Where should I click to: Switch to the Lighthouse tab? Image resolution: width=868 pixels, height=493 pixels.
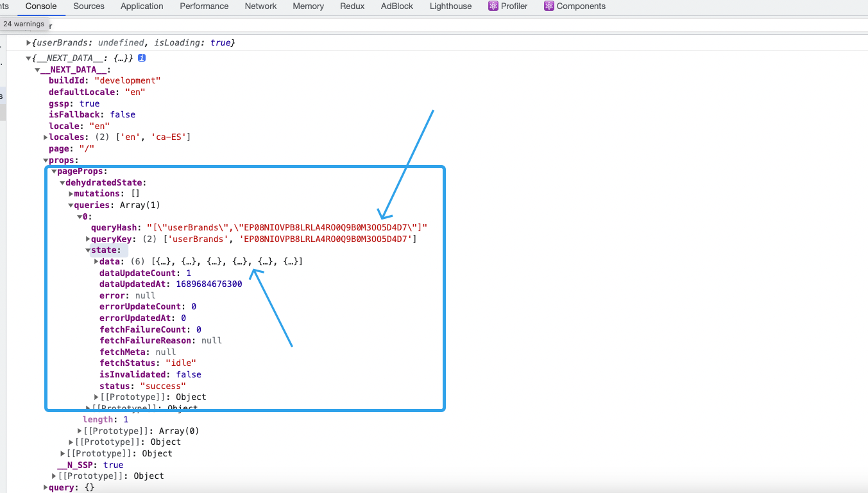tap(450, 6)
